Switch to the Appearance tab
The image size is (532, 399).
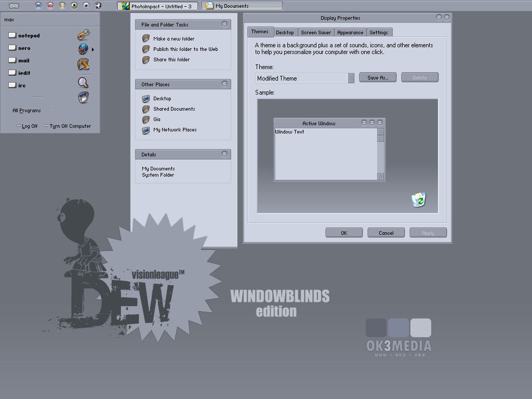(350, 32)
